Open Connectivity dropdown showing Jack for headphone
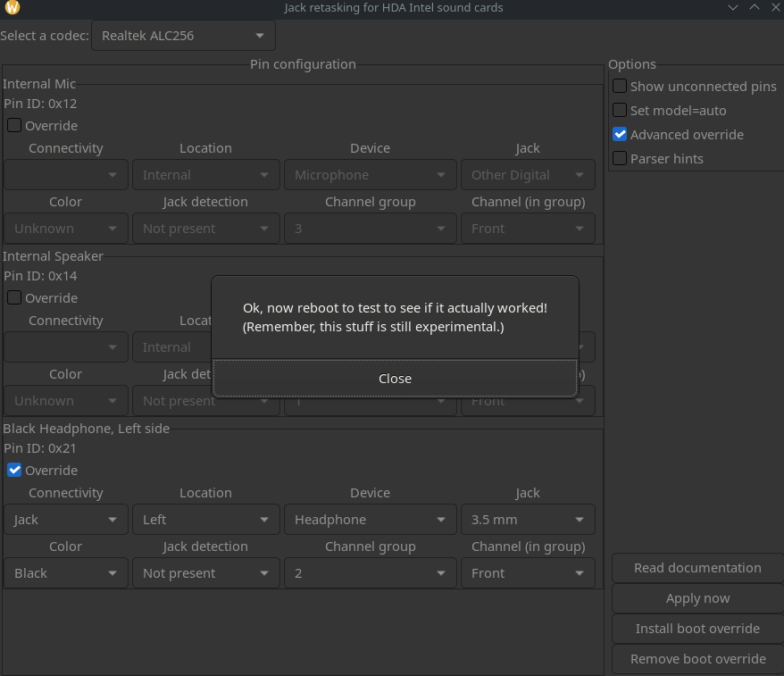 66,520
